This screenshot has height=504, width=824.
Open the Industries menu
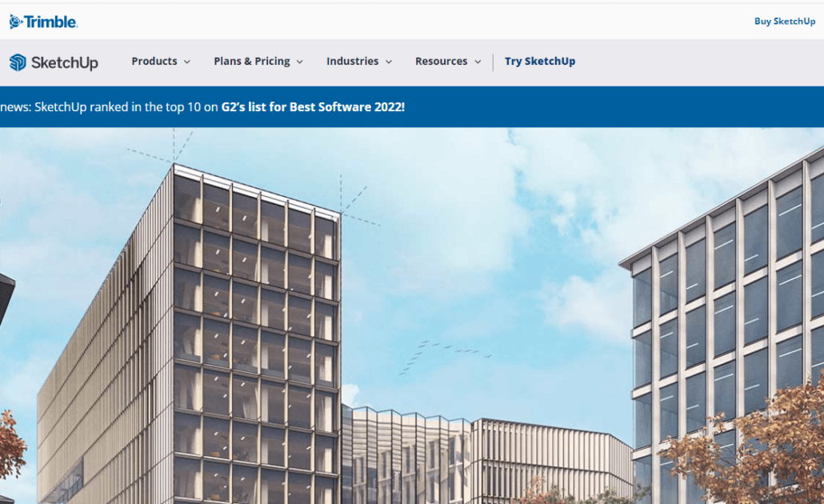352,61
